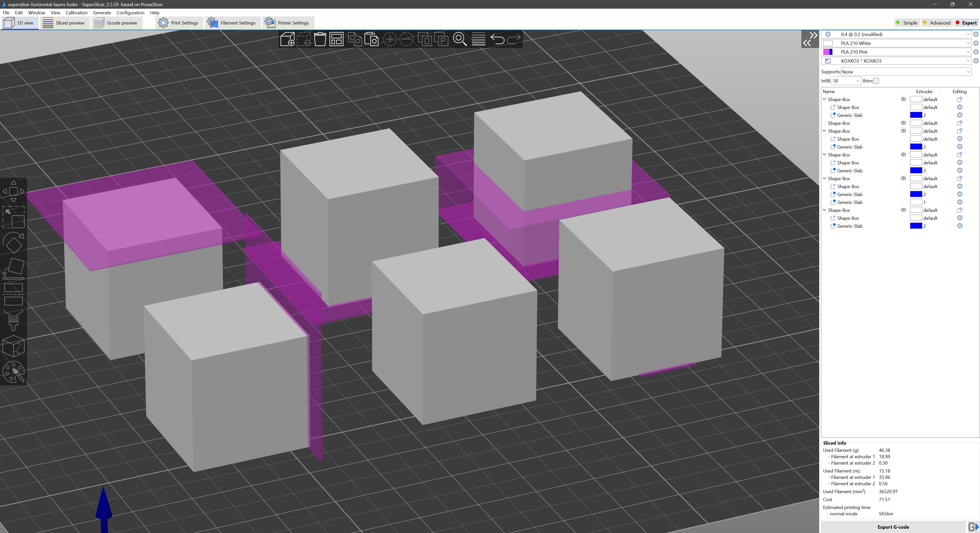Select the Add object tool
This screenshot has height=533, width=980.
(287, 39)
